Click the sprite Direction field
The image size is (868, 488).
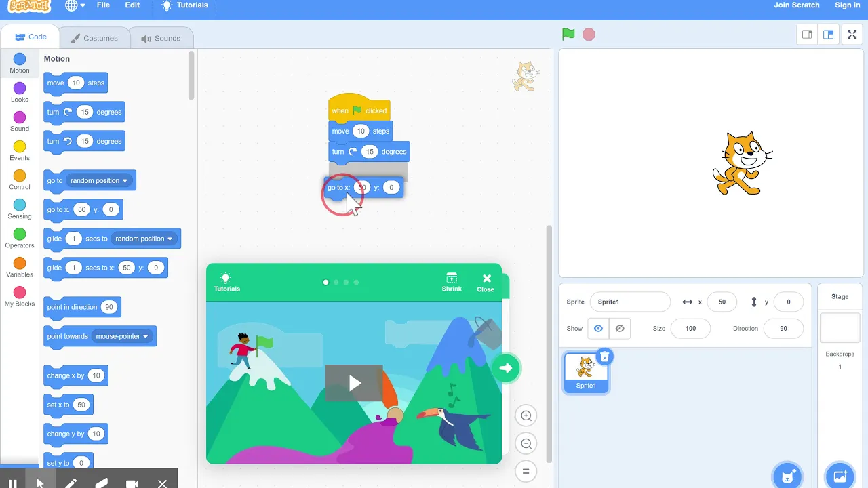pyautogui.click(x=783, y=328)
